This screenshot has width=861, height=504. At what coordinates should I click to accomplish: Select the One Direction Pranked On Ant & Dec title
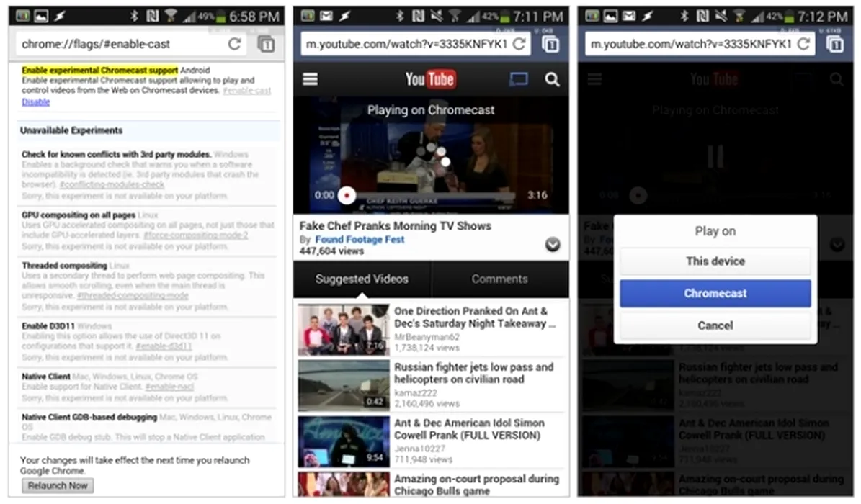[x=474, y=318]
